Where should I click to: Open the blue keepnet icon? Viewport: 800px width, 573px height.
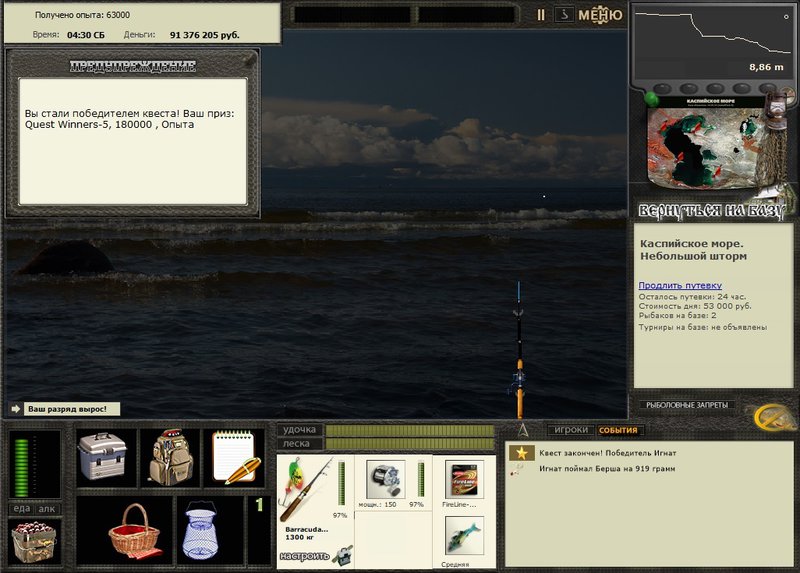point(201,530)
